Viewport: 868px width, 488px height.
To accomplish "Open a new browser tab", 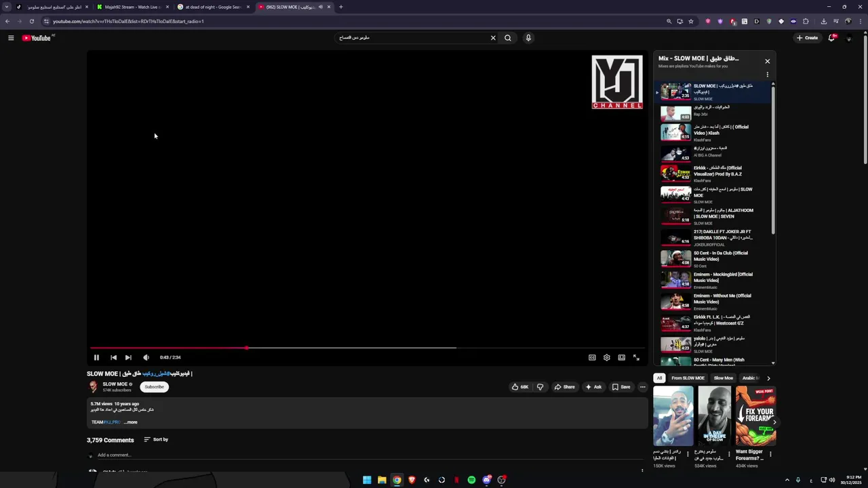I will pos(341,7).
